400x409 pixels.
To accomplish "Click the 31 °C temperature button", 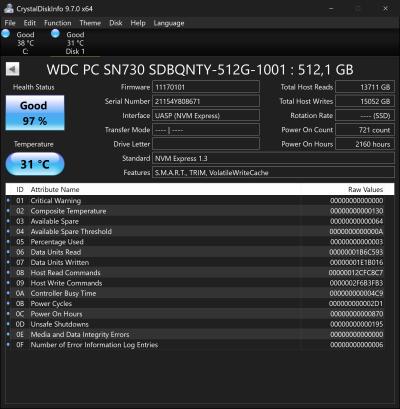I will click(x=35, y=164).
